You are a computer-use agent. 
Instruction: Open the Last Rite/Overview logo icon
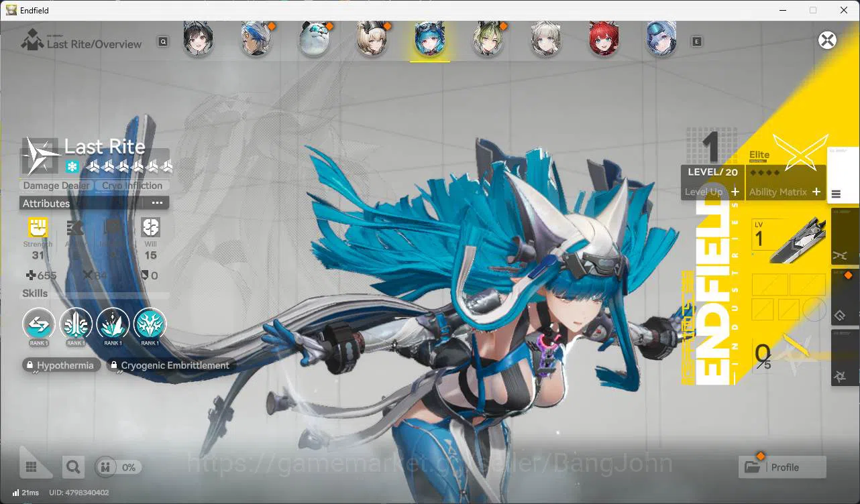[32, 41]
